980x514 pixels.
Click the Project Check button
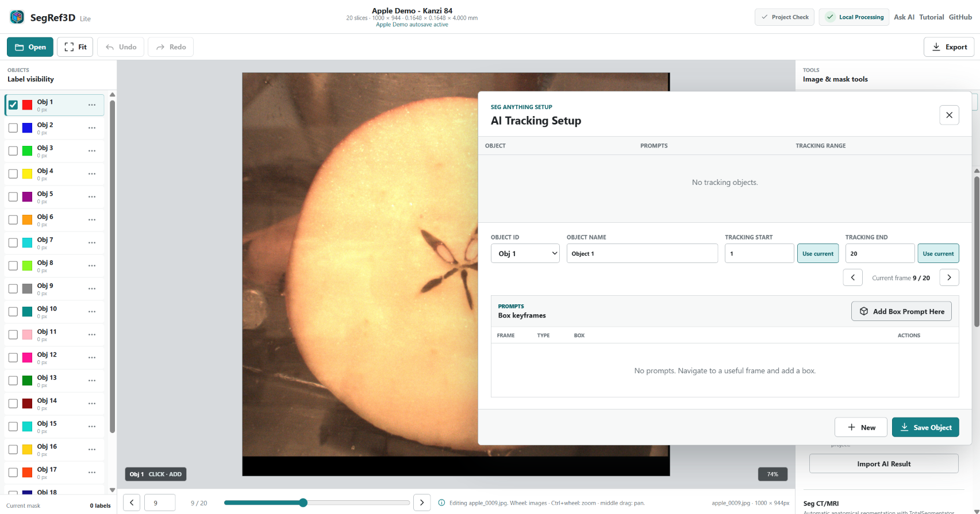785,17
